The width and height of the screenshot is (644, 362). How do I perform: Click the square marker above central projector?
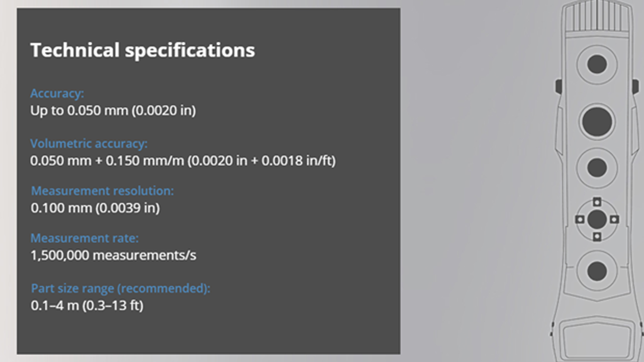coord(597,202)
